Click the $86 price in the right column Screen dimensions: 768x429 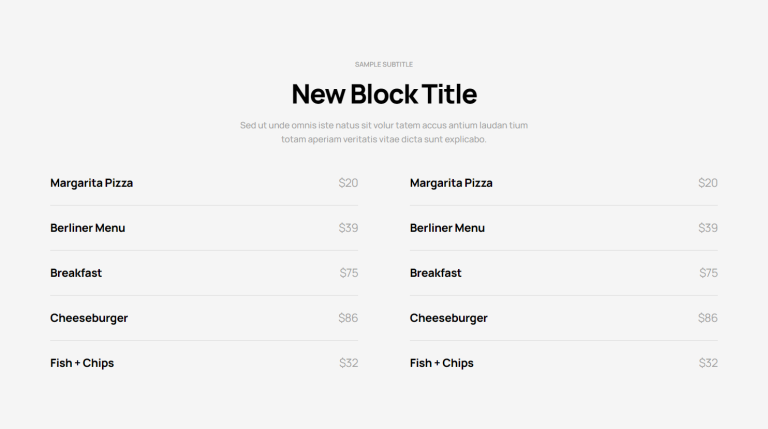click(x=708, y=318)
